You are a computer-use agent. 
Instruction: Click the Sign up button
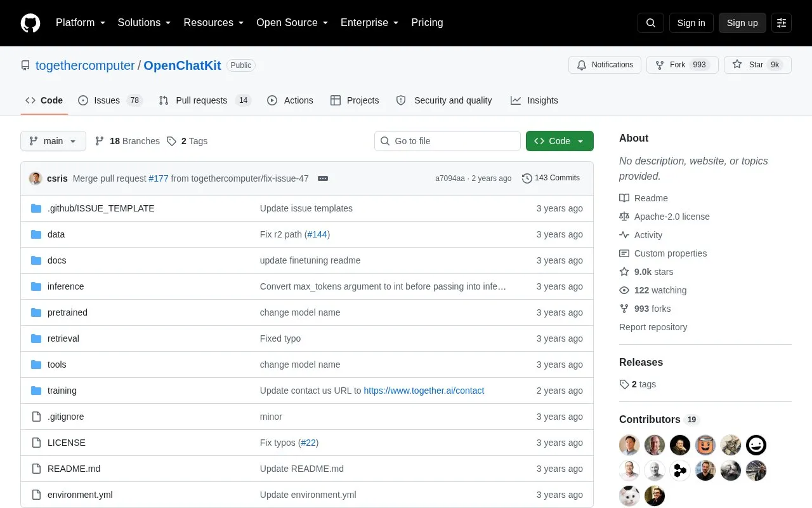tap(742, 23)
